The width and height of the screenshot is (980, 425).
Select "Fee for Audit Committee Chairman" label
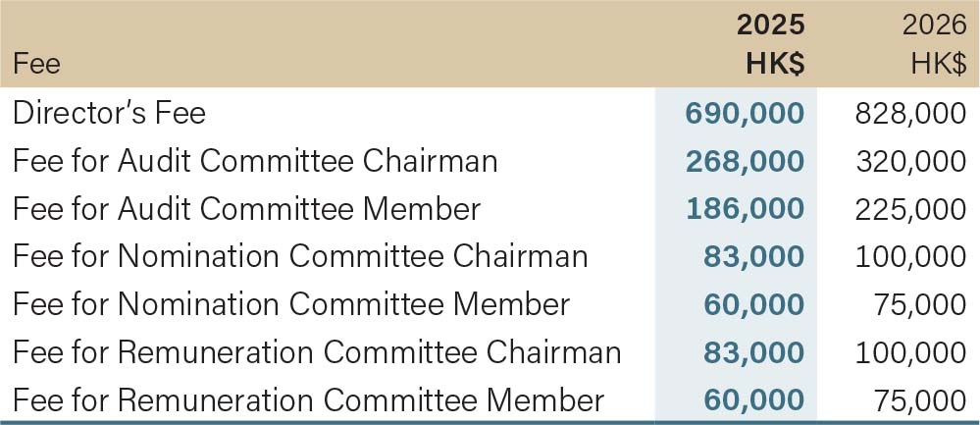coord(254,161)
